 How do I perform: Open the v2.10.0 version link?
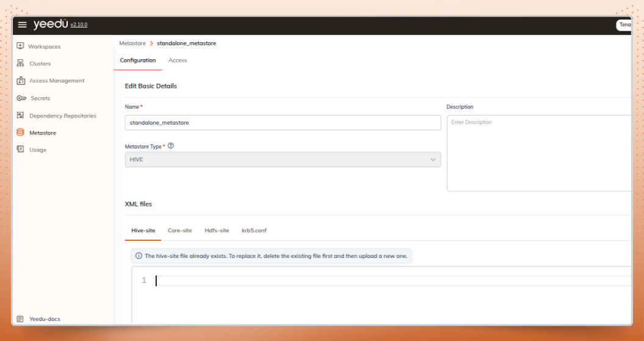pos(79,24)
